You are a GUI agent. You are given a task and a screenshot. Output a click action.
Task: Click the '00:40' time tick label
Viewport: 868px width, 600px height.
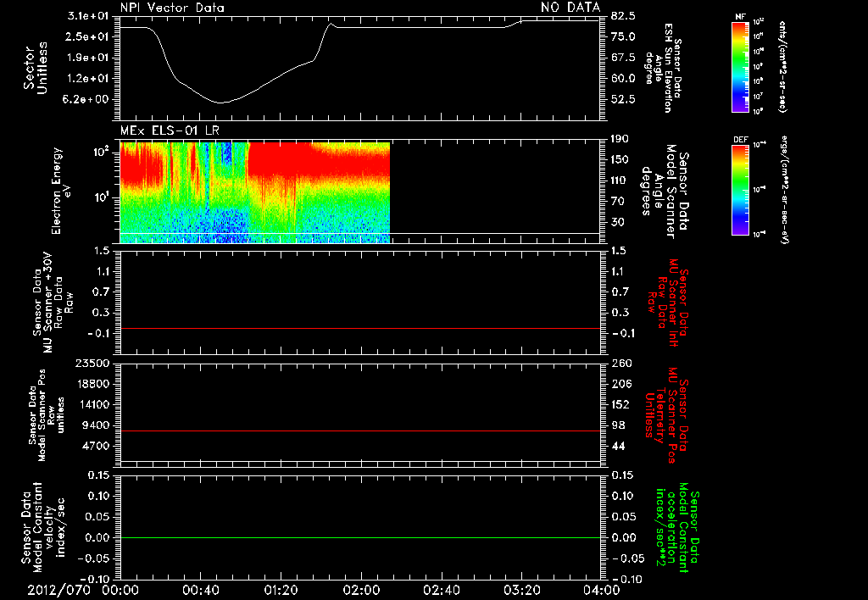click(x=201, y=590)
